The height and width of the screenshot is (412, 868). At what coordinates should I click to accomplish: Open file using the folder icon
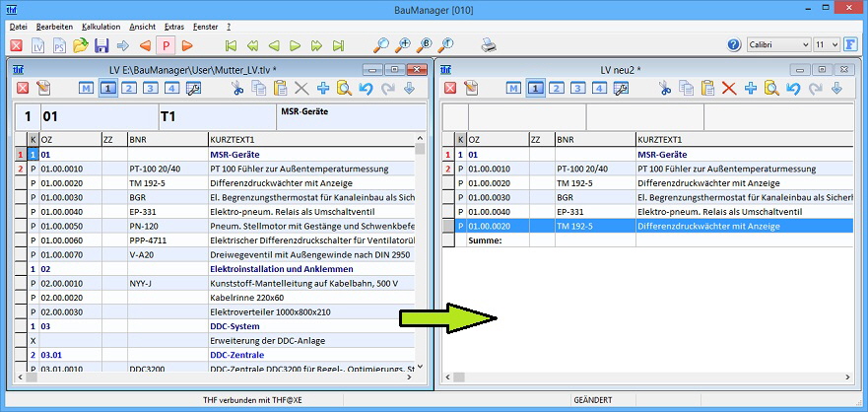[x=81, y=45]
